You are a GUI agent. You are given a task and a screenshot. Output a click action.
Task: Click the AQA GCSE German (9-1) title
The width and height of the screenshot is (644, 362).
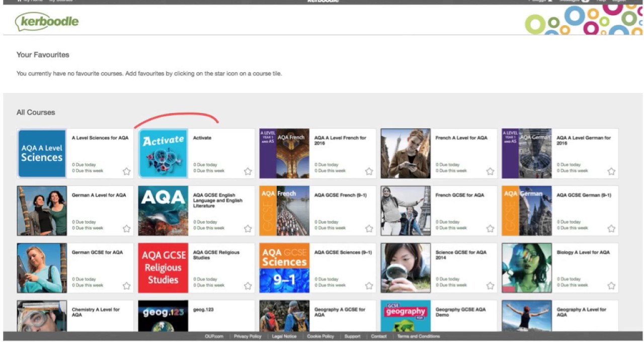point(584,195)
